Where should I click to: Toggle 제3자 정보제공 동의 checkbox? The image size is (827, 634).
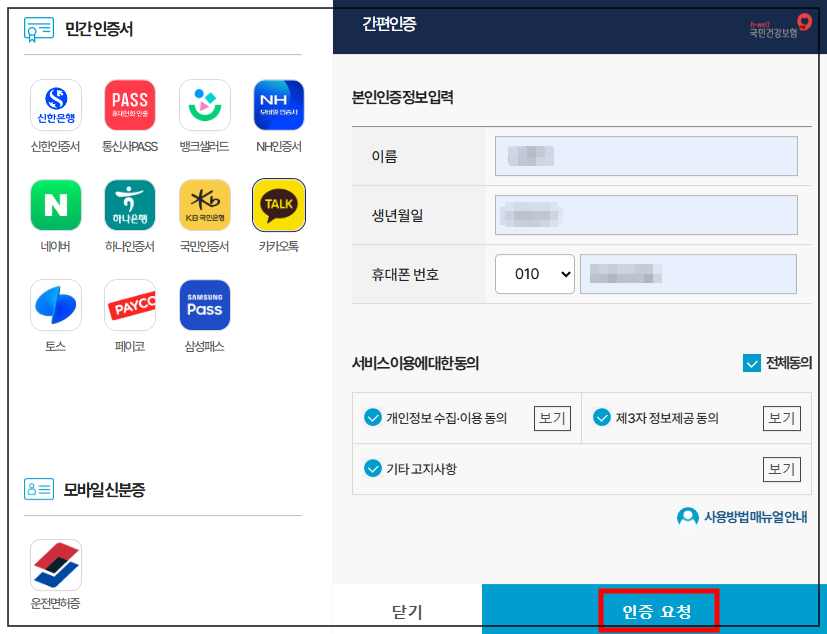(602, 418)
